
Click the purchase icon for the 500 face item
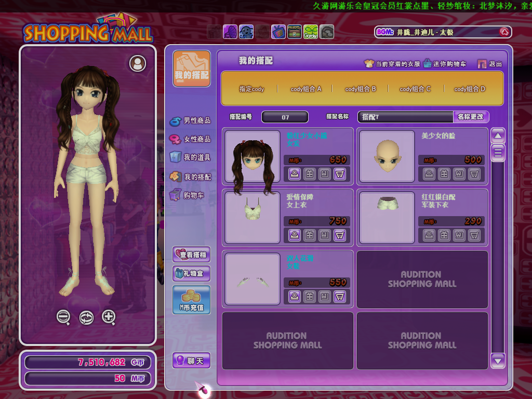429,174
